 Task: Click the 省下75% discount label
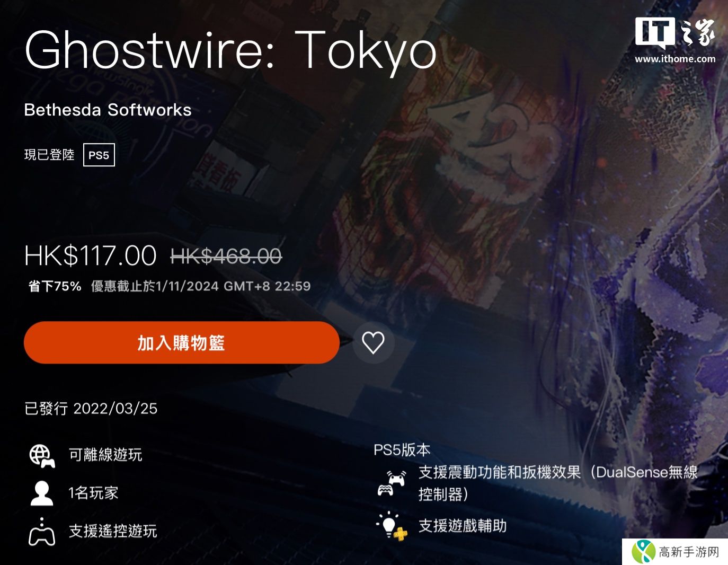(x=55, y=286)
